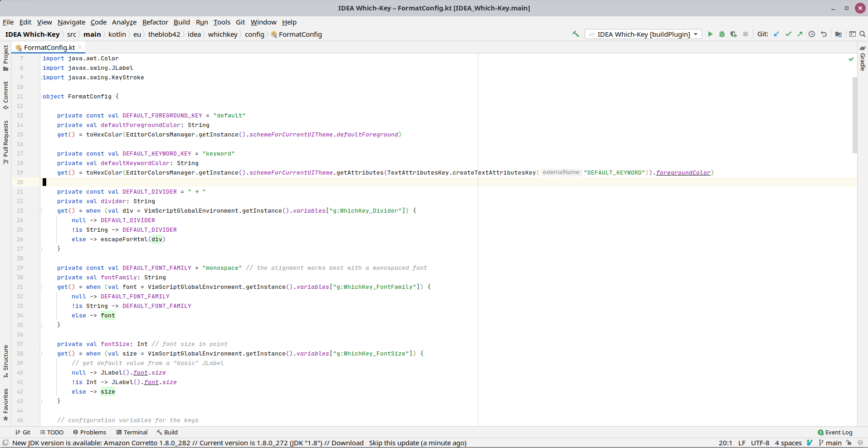Open the Gradle tool window
The image size is (868, 448).
[x=863, y=58]
